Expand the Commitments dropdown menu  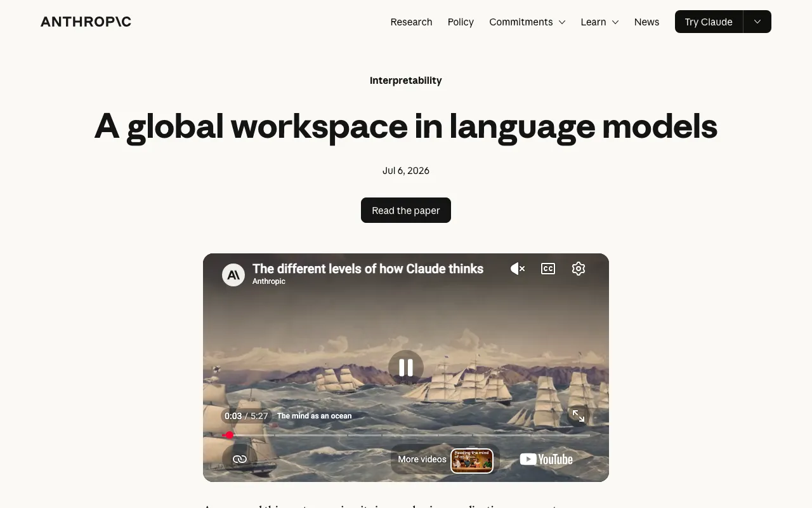tap(527, 22)
